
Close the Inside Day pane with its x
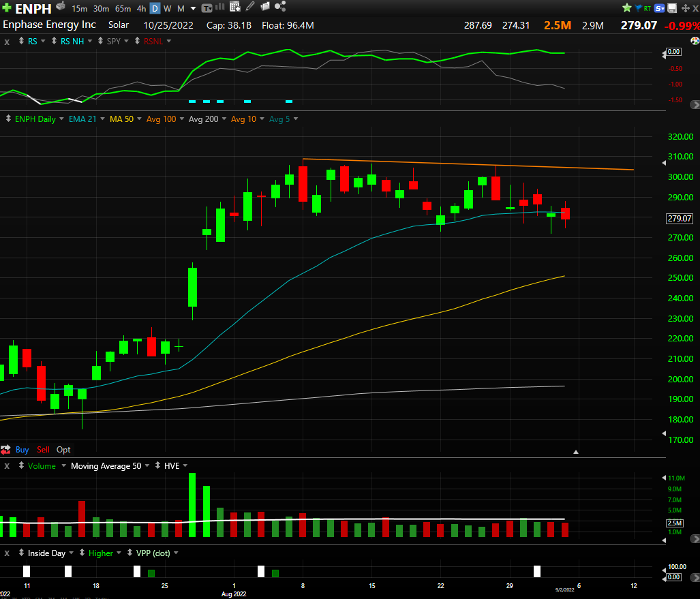point(7,553)
